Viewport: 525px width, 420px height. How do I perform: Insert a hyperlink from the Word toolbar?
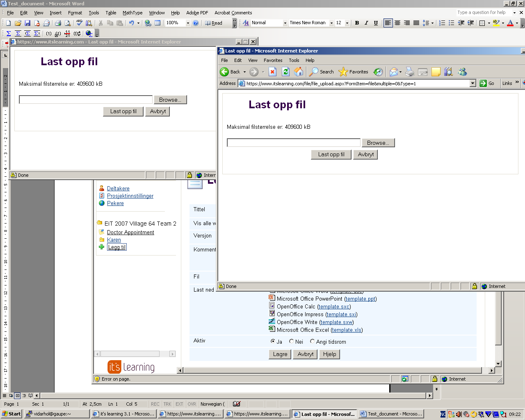pos(148,23)
